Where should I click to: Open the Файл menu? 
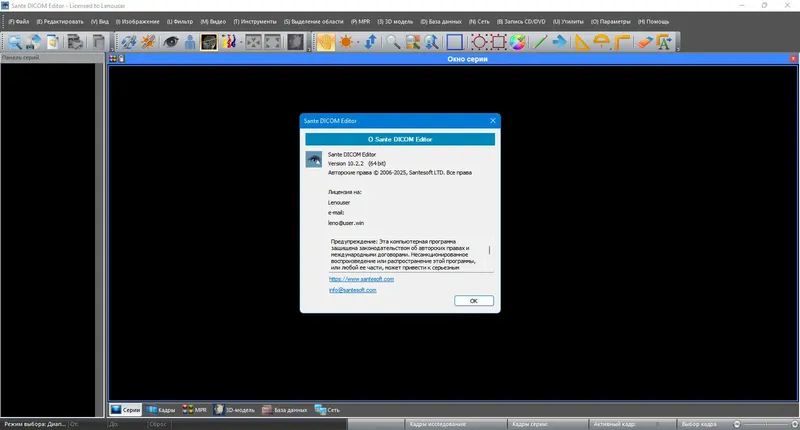click(x=18, y=21)
